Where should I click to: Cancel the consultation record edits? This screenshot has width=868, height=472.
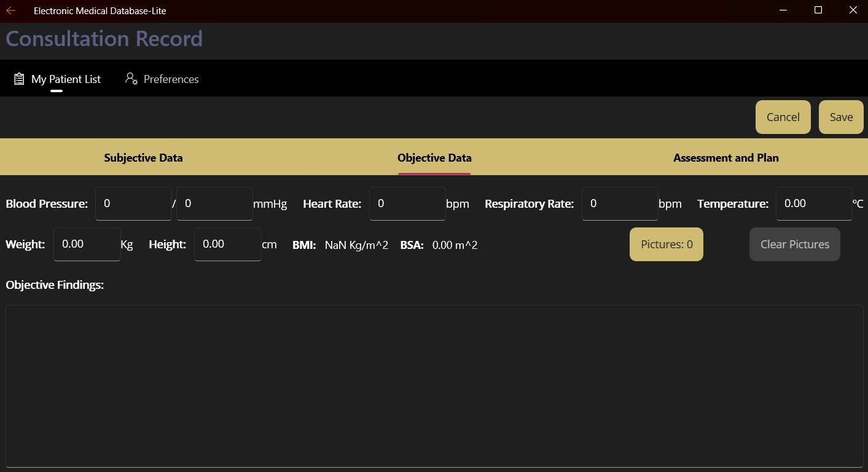(x=783, y=117)
